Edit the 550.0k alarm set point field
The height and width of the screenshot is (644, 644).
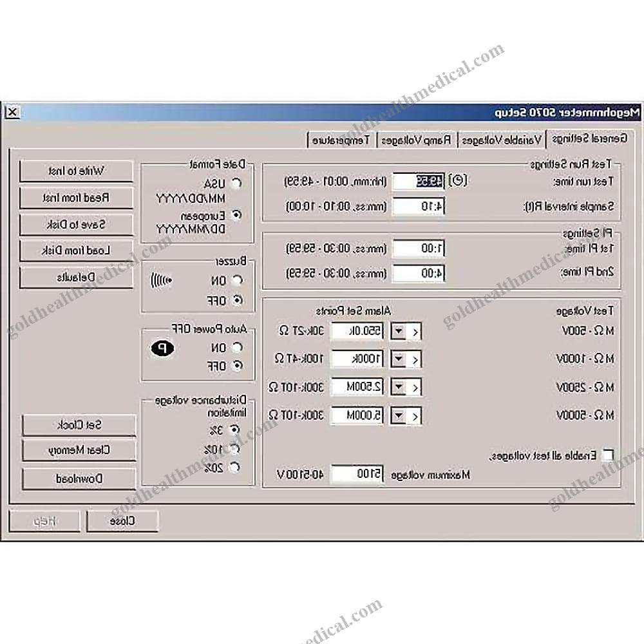[357, 331]
